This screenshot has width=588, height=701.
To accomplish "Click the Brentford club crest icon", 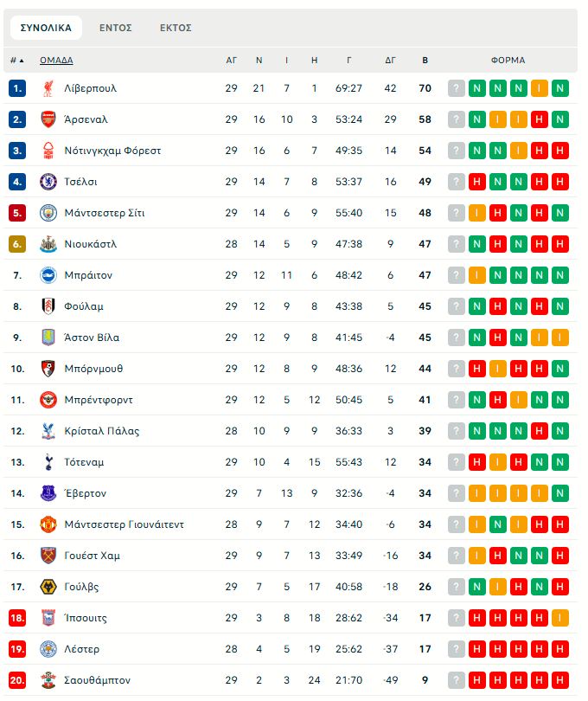I will click(x=48, y=400).
